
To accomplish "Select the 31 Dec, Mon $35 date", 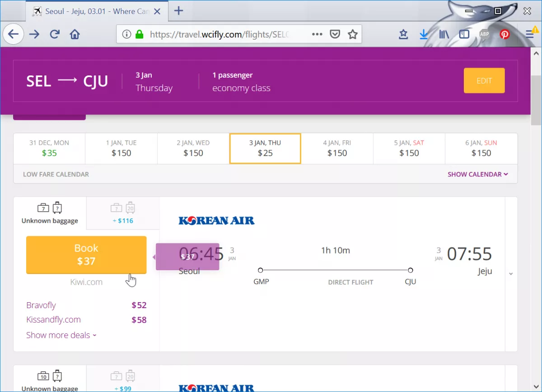I will pyautogui.click(x=49, y=148).
